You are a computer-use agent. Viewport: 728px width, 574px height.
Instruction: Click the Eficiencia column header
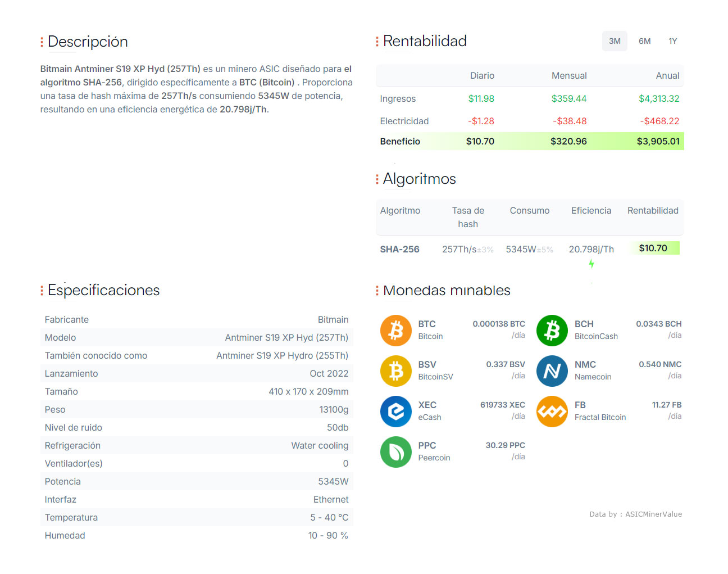click(x=591, y=210)
